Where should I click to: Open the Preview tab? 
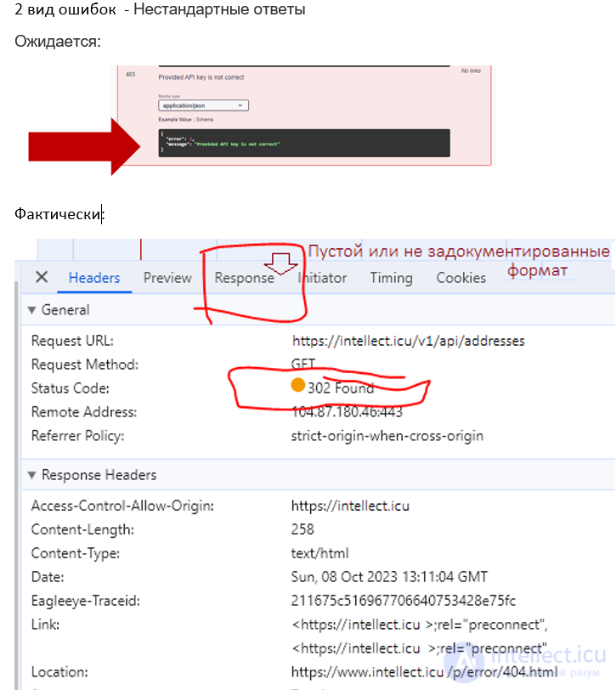pos(167,278)
